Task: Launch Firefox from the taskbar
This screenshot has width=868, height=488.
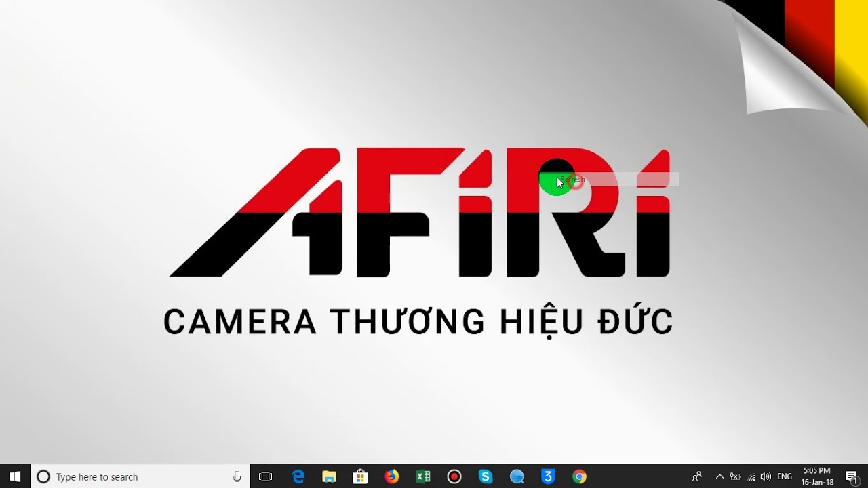Action: (392, 476)
